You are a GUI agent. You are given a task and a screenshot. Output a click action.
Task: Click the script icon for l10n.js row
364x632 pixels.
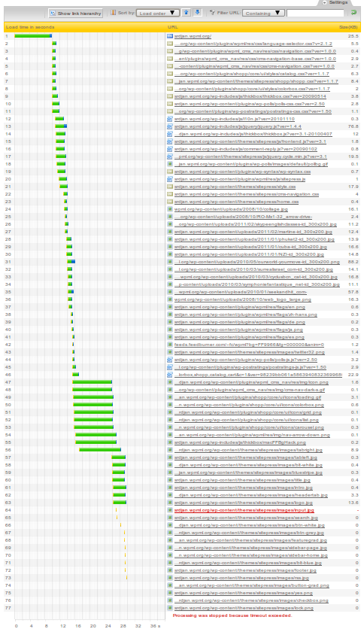tap(170, 119)
